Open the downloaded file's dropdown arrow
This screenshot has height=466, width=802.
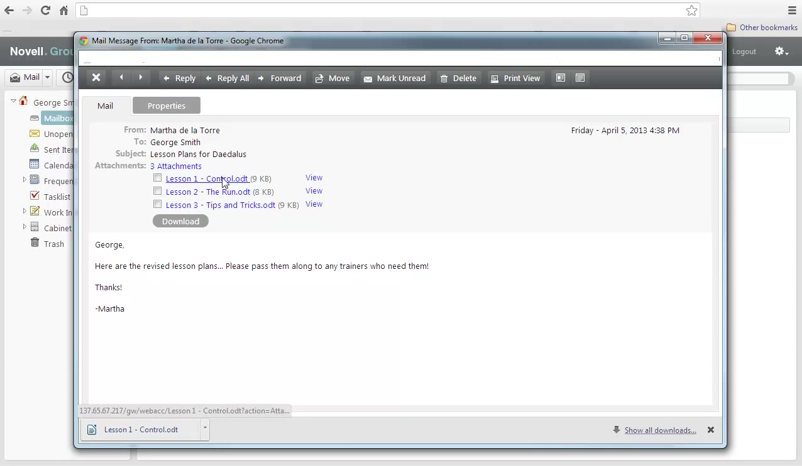(205, 429)
